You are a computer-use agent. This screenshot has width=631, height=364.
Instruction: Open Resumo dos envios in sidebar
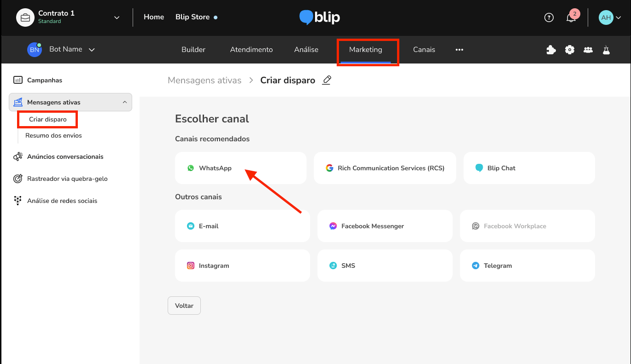pyautogui.click(x=53, y=135)
